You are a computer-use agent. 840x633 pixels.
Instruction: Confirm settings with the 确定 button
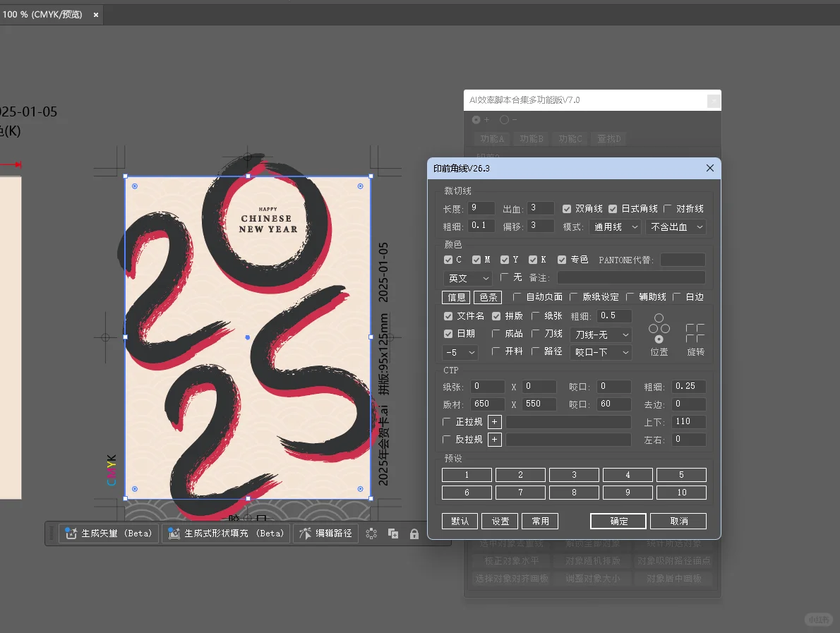click(618, 521)
